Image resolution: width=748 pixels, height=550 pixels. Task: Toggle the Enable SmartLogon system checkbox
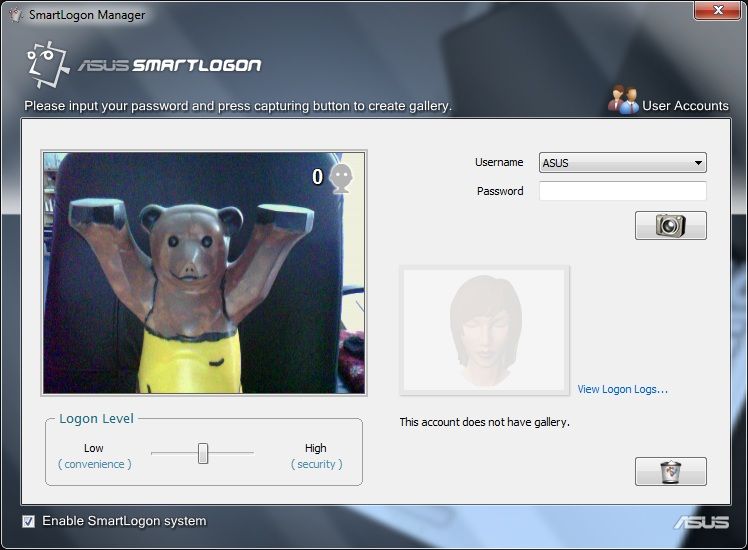point(29,521)
